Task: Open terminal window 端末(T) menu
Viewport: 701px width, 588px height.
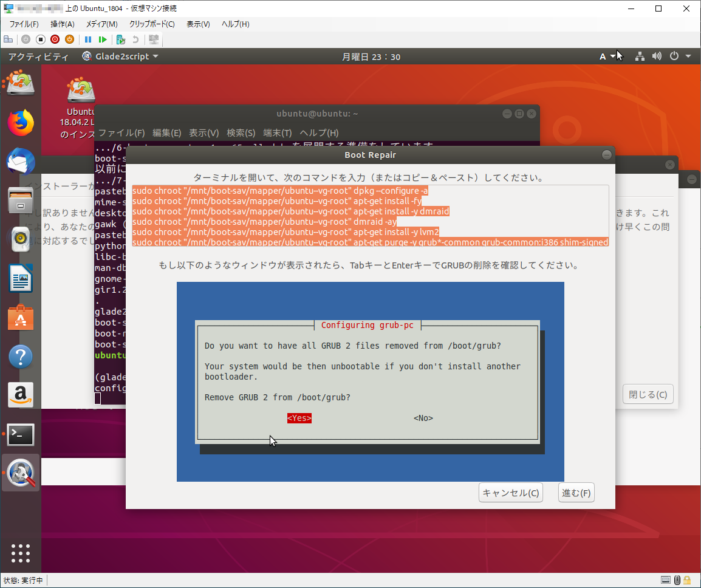Action: click(278, 133)
